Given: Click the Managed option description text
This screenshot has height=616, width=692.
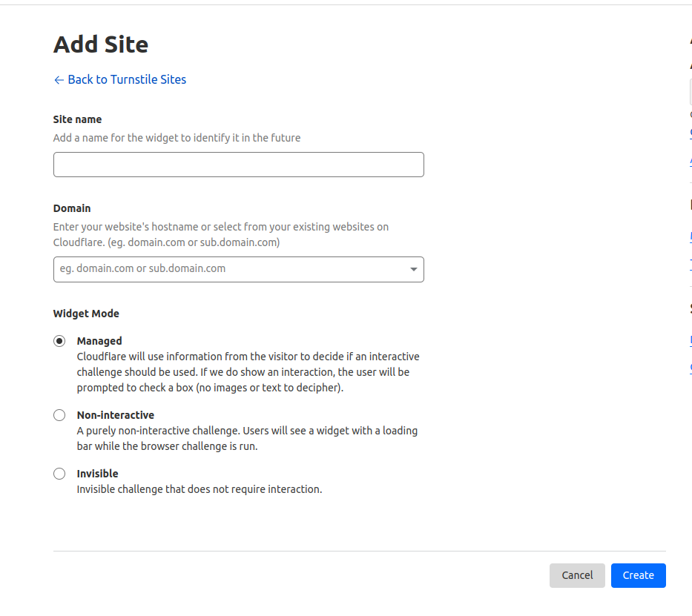Looking at the screenshot, I should [x=248, y=371].
